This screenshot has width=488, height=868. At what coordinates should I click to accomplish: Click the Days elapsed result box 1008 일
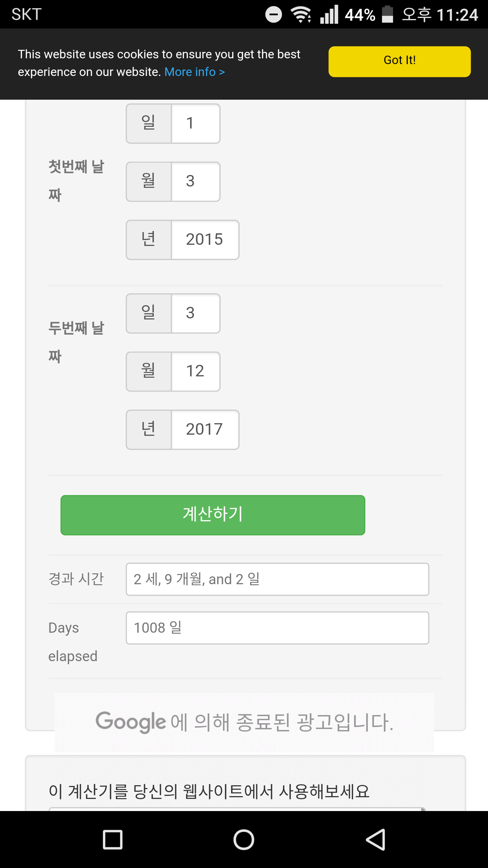[277, 628]
